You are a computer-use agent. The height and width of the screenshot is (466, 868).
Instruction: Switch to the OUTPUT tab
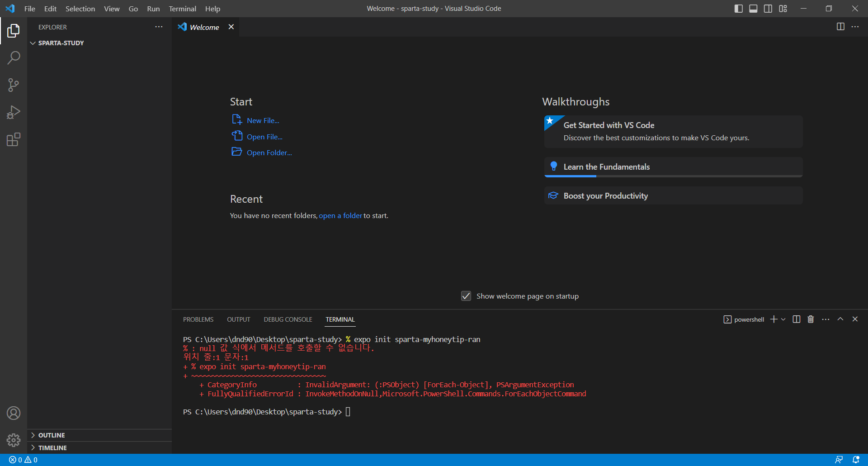[x=239, y=319]
